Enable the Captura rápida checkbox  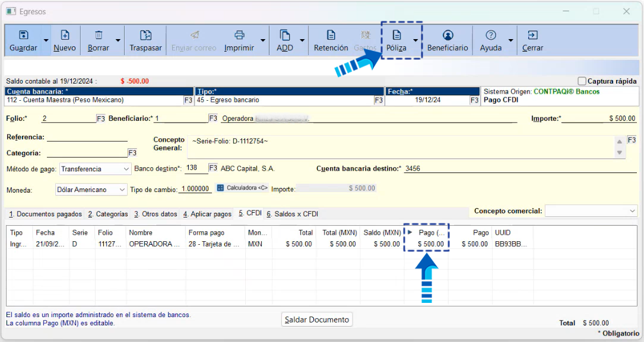click(x=582, y=81)
